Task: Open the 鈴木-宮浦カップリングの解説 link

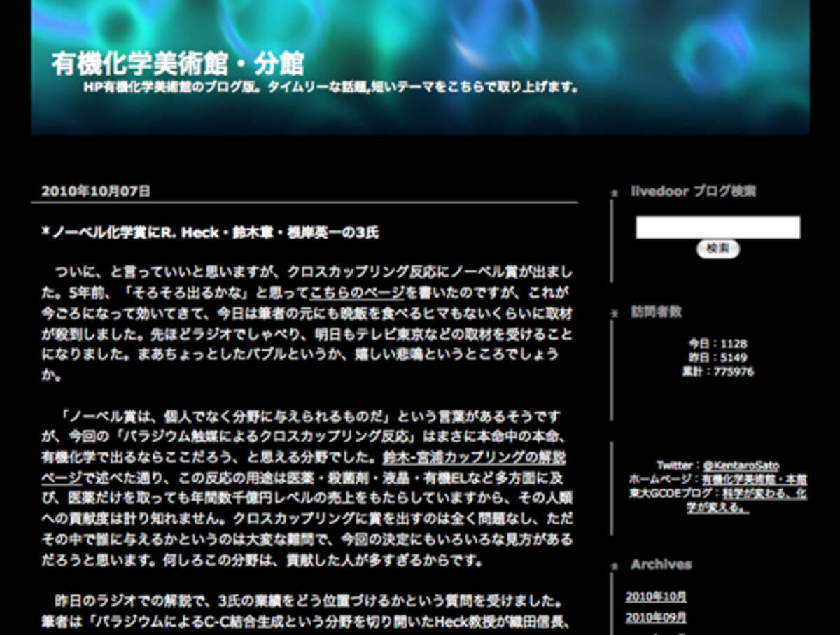Action: point(475,459)
